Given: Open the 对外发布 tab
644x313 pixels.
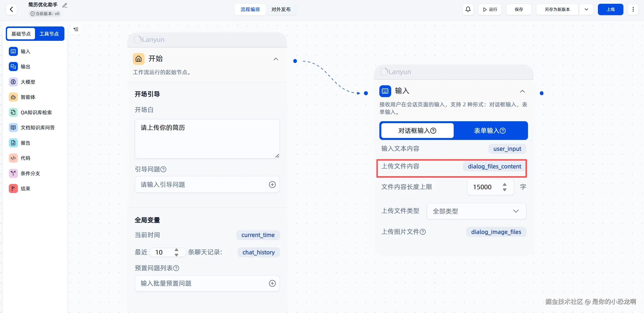Looking at the screenshot, I should point(281,10).
